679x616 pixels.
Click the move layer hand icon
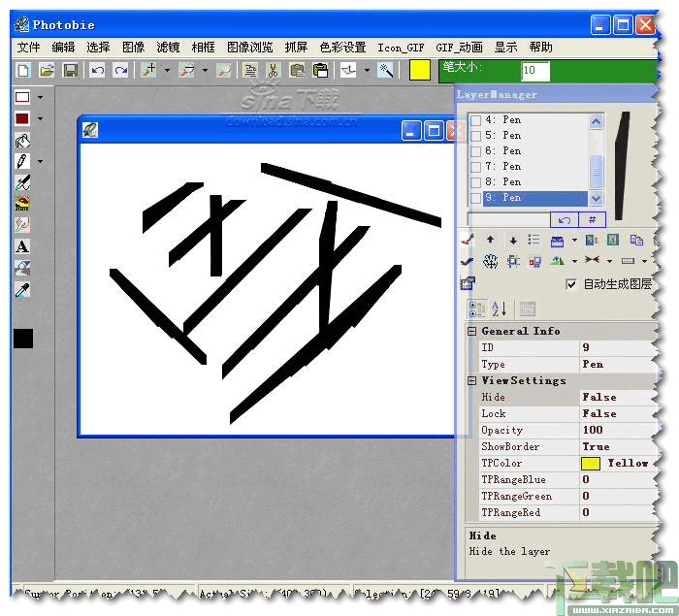490,261
